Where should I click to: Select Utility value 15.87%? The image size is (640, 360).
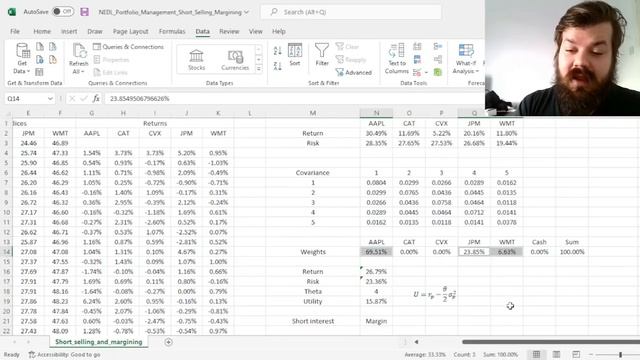[x=376, y=301]
